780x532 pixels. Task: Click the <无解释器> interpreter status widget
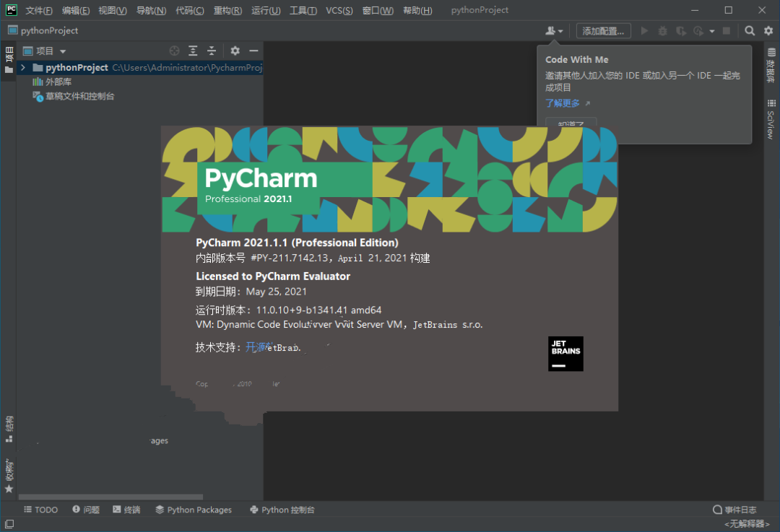coord(747,524)
